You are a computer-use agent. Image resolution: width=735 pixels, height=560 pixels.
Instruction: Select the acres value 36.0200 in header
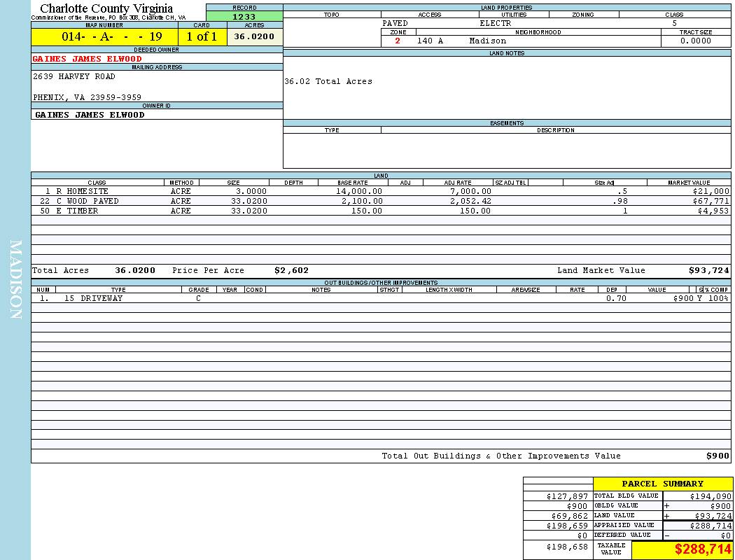pos(254,37)
